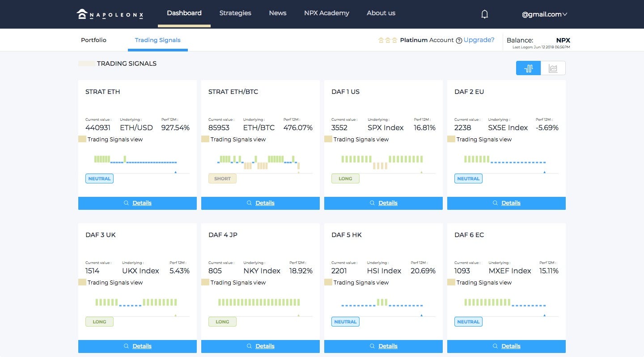Click the 927.54% performance value
This screenshot has width=644, height=357.
coord(175,127)
